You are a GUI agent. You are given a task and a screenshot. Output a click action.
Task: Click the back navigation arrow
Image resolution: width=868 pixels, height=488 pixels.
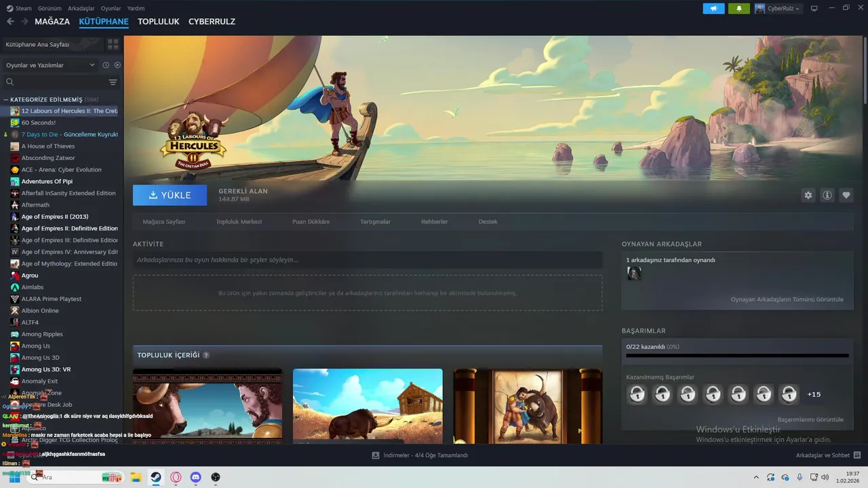tap(10, 22)
